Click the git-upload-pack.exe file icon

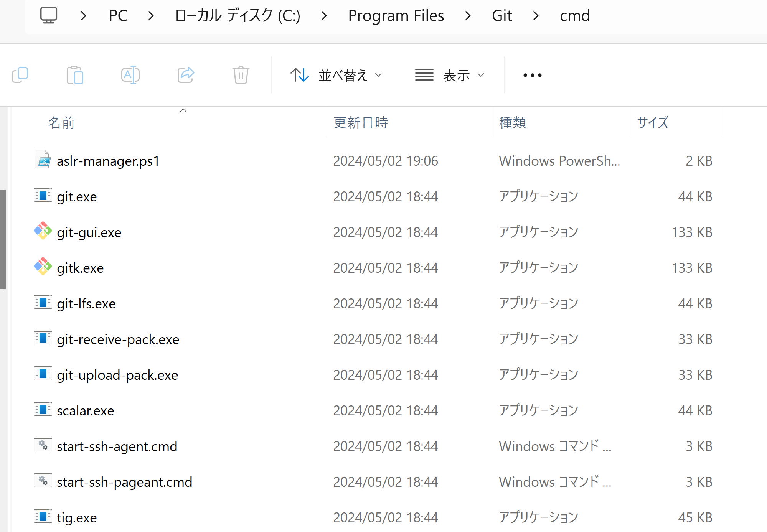(43, 374)
